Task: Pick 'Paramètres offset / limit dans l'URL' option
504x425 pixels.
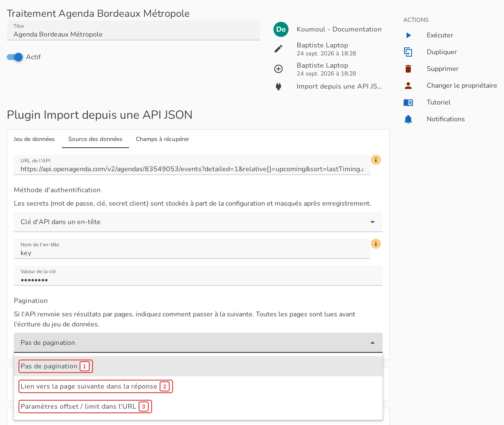Action: coord(198,407)
